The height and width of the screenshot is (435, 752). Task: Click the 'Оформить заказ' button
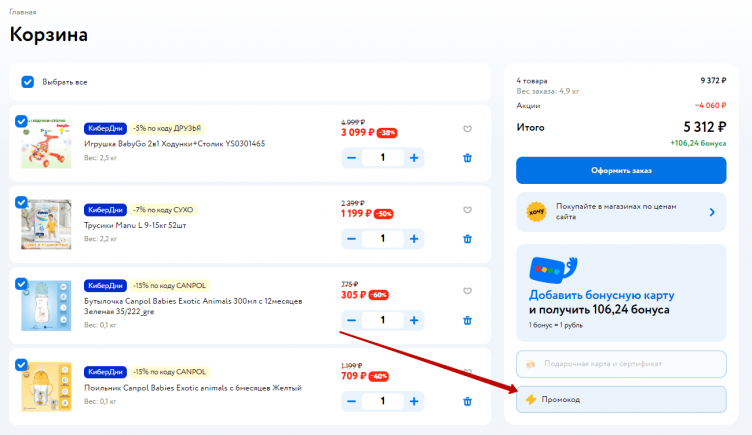[621, 170]
